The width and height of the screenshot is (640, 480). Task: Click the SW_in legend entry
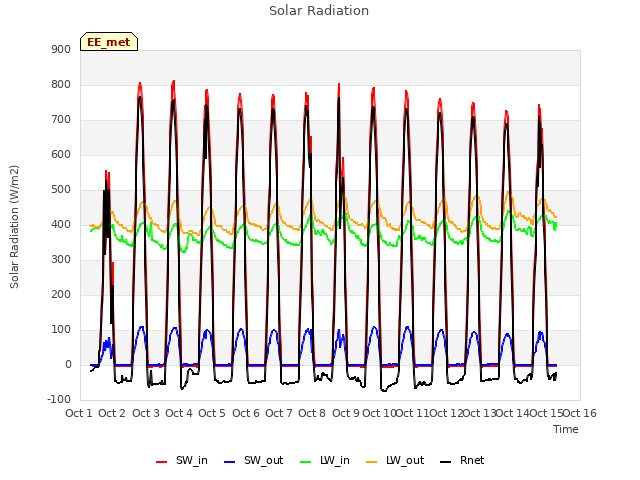tap(182, 460)
